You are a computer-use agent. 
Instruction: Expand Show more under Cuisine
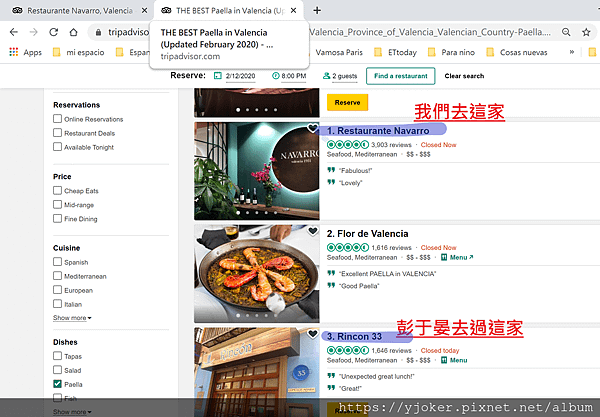72,318
